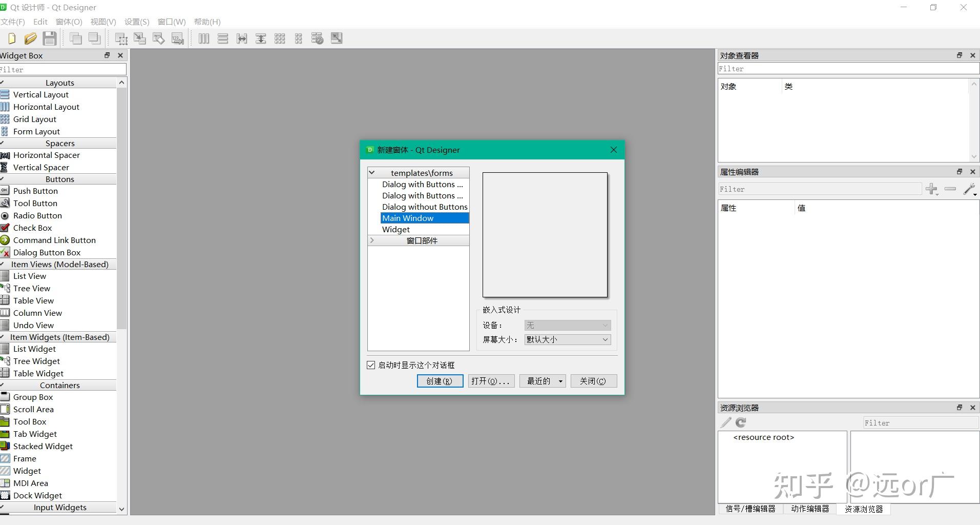Uncheck 启动时显示这个对话框 option
The image size is (980, 525).
pos(371,365)
